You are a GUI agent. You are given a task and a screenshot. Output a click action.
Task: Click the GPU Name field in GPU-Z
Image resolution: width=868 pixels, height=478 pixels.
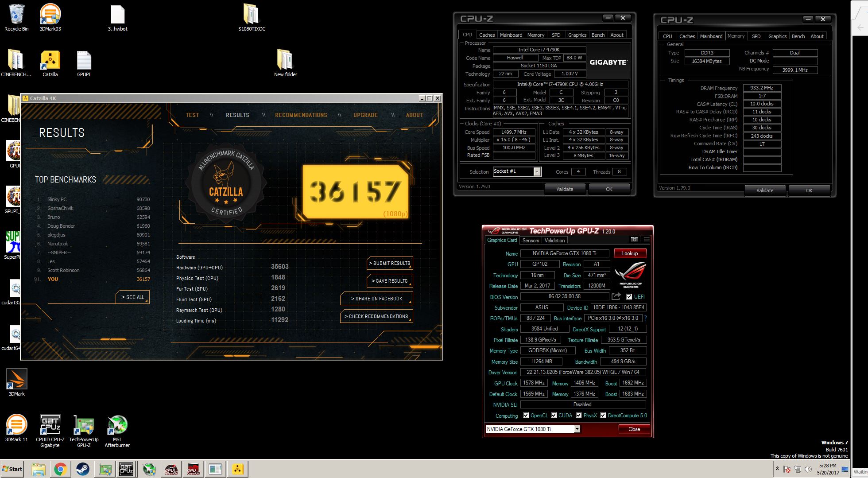coord(564,253)
